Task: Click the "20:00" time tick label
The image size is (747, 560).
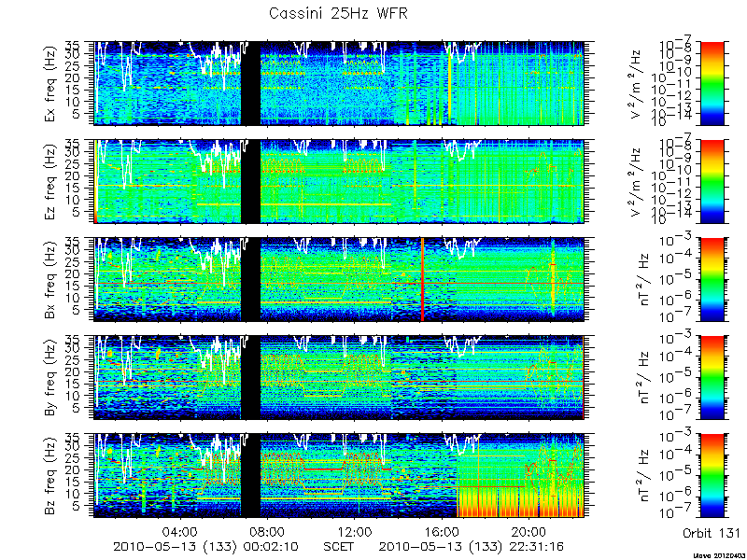Action: (x=529, y=531)
